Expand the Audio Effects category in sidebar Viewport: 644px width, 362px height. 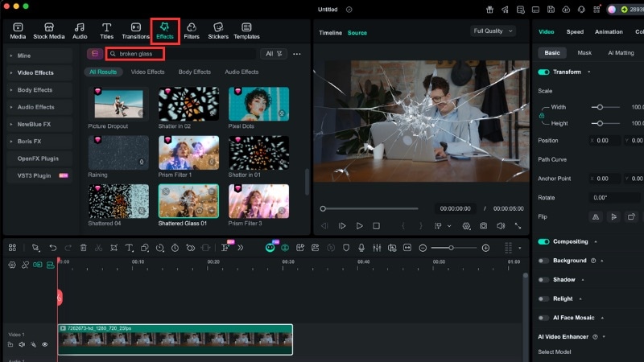[x=39, y=107]
